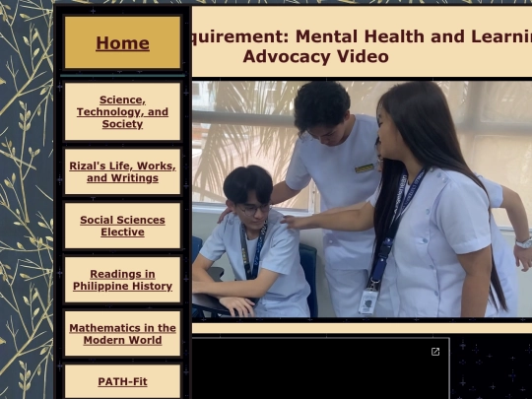Click the black embedded video frame
The image size is (532, 399).
(321, 368)
